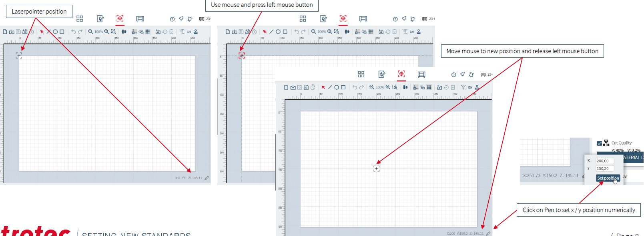Click zoom out magnifier in the leftmost window
Image resolution: width=644 pixels, height=236 pixels.
(x=90, y=32)
